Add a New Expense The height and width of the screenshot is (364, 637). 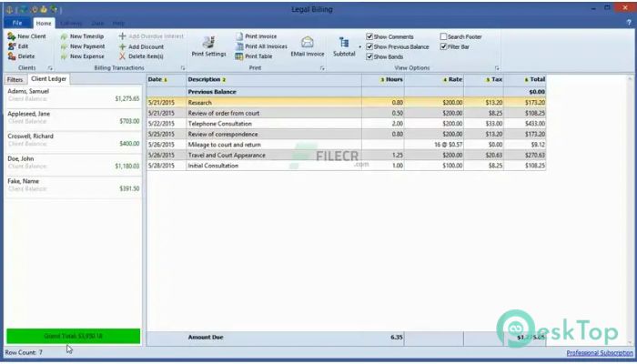click(82, 56)
